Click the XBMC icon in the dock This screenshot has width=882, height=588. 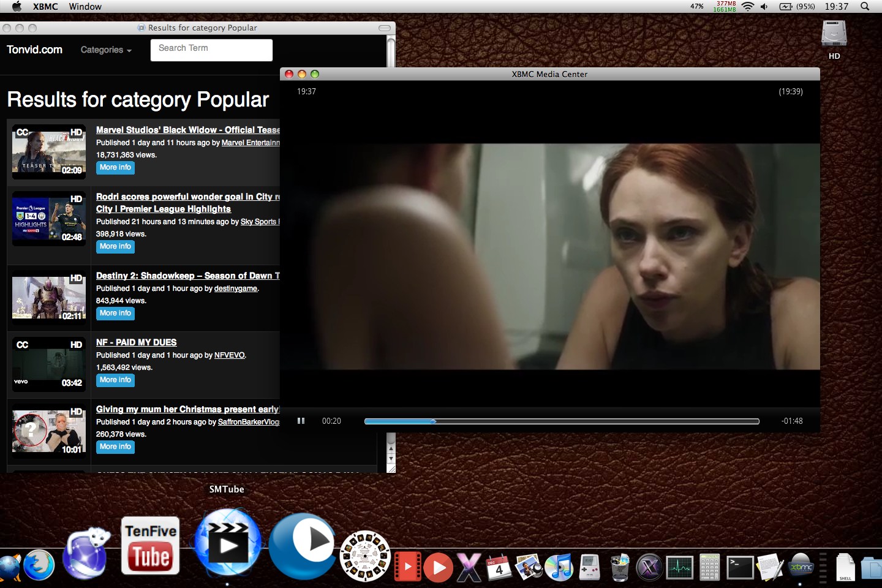click(801, 567)
